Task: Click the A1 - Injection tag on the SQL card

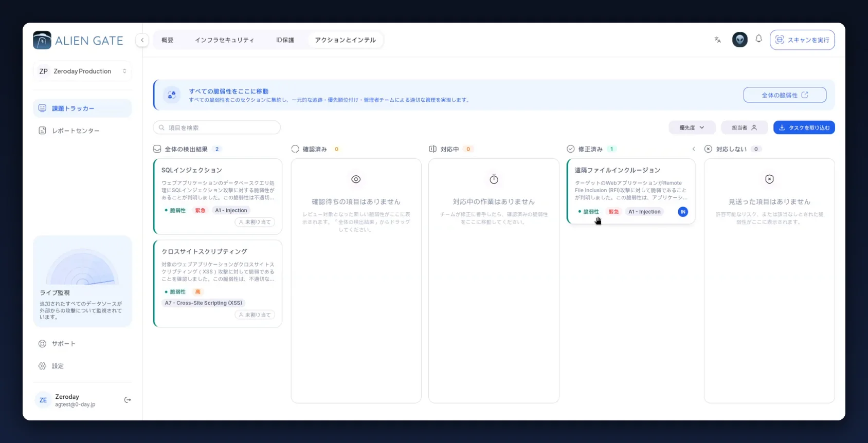Action: pyautogui.click(x=231, y=211)
